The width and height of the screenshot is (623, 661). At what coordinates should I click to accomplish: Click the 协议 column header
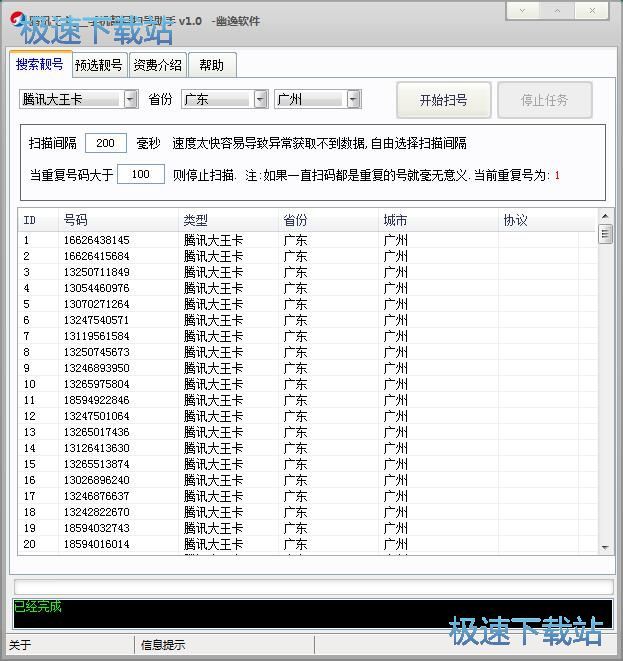538,220
